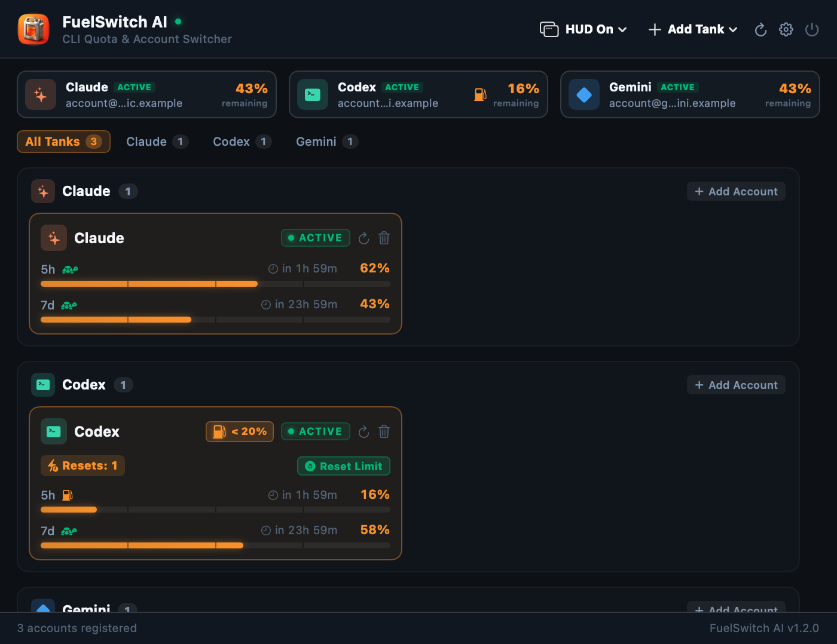Click the FuelSwitch AI v1.2.0 version text

pyautogui.click(x=764, y=628)
